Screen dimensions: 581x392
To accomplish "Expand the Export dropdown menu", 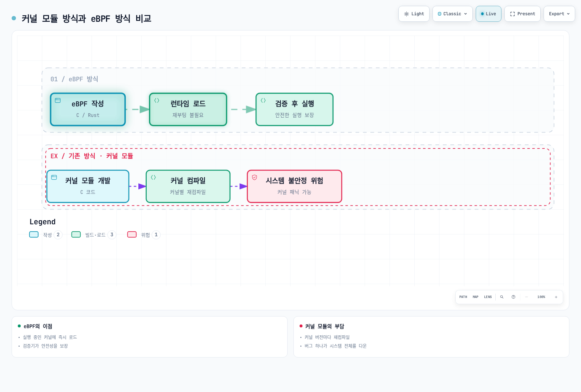I will (x=559, y=14).
